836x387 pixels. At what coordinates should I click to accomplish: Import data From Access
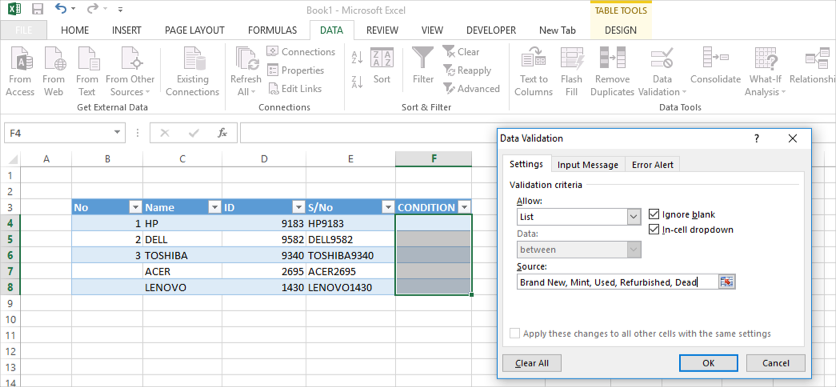pos(20,71)
